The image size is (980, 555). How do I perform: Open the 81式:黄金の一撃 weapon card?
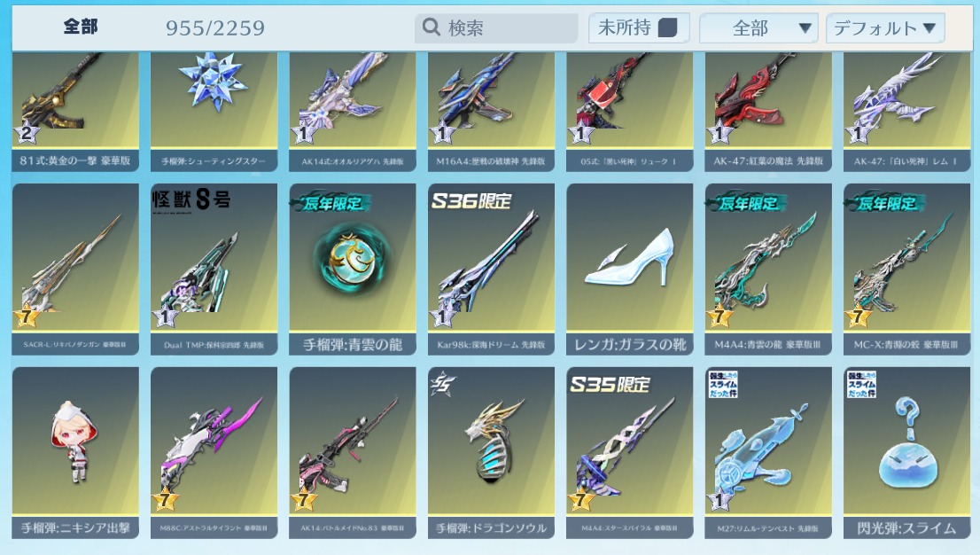(75, 112)
